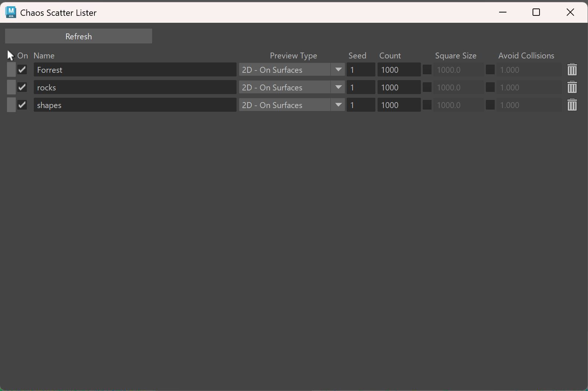The width and height of the screenshot is (588, 391).
Task: Click the Seed column header
Action: (357, 55)
